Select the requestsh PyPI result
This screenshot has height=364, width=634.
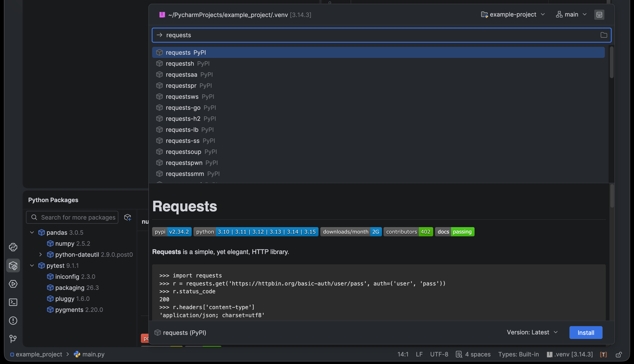pyautogui.click(x=378, y=64)
